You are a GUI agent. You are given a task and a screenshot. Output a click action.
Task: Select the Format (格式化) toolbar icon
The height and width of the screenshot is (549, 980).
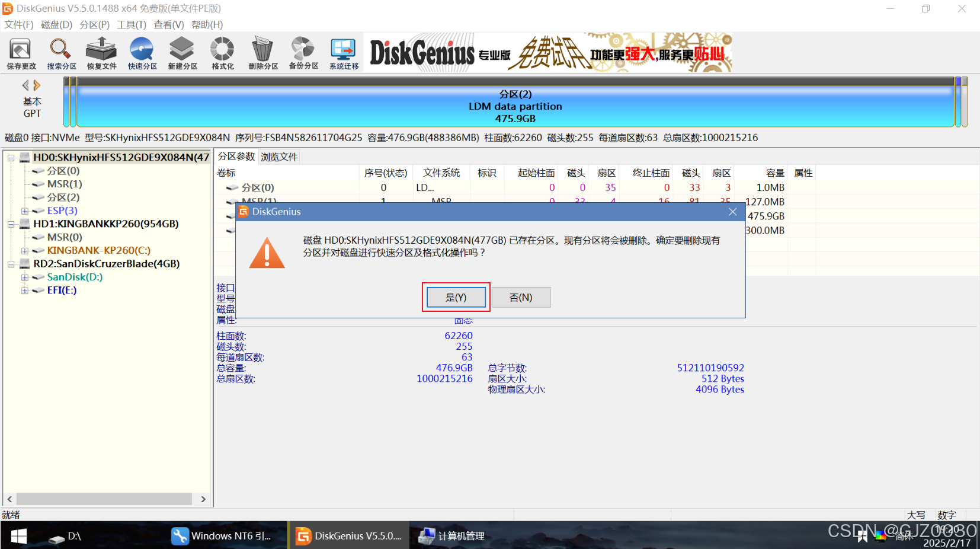pyautogui.click(x=223, y=53)
